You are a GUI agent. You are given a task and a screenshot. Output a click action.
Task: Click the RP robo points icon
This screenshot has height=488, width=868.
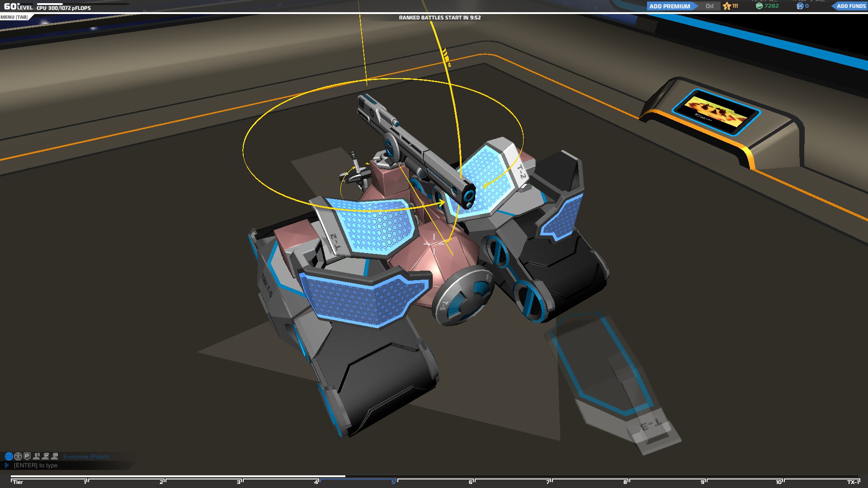(x=759, y=6)
